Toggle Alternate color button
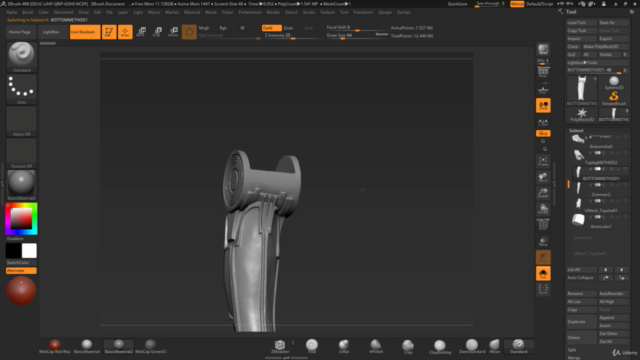The height and width of the screenshot is (360, 640). tap(21, 271)
